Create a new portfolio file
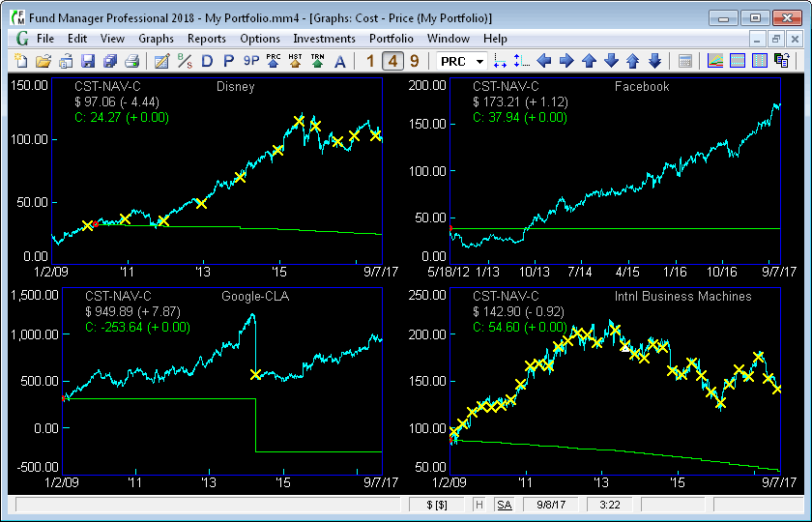Image resolution: width=812 pixels, height=522 pixels. [20, 61]
